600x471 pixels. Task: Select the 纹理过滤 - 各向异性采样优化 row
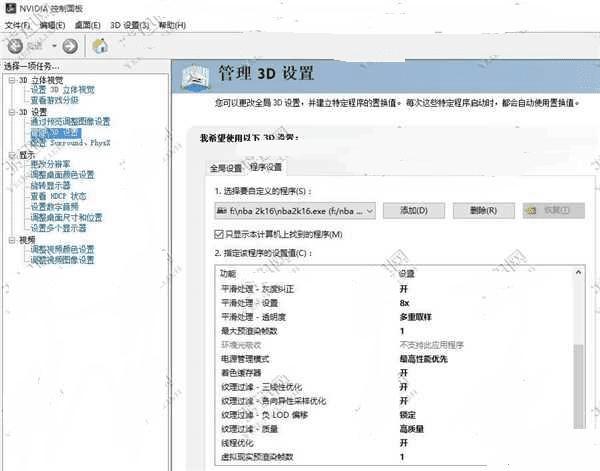(394, 401)
